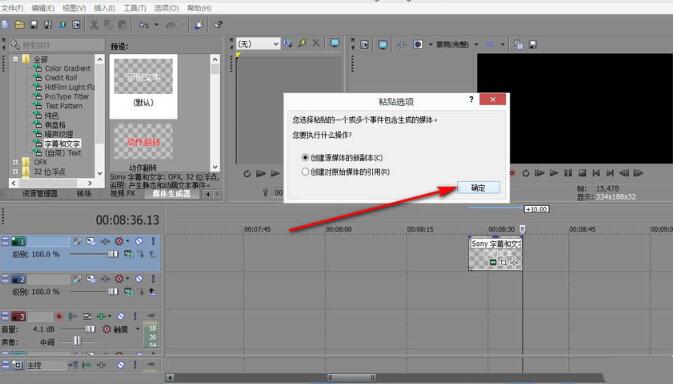Open the (无) dropdown in trimmer window
Screen dimensions: 673x384
coord(258,44)
